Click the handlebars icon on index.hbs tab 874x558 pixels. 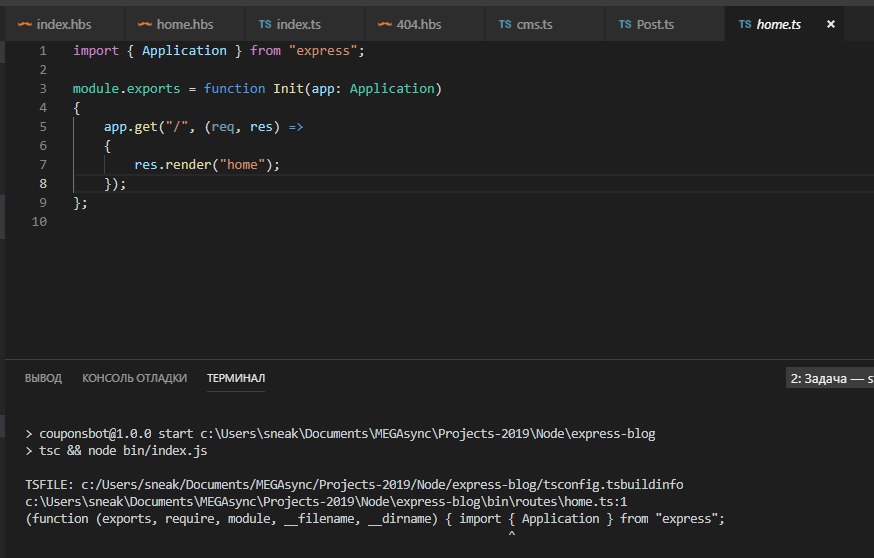coord(25,25)
